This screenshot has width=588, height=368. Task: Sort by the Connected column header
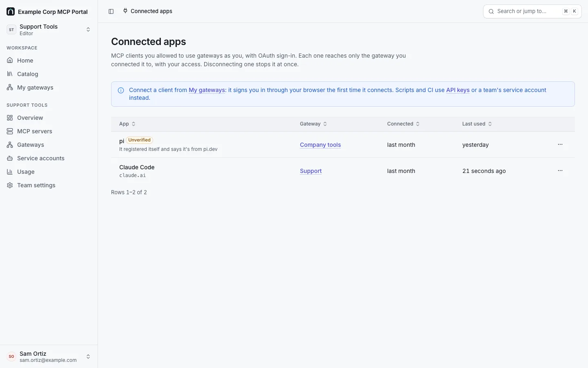(x=403, y=124)
